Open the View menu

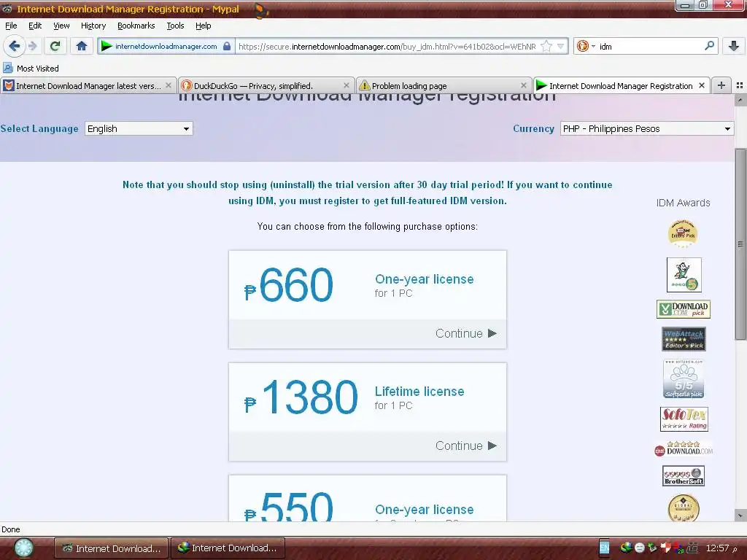(61, 26)
